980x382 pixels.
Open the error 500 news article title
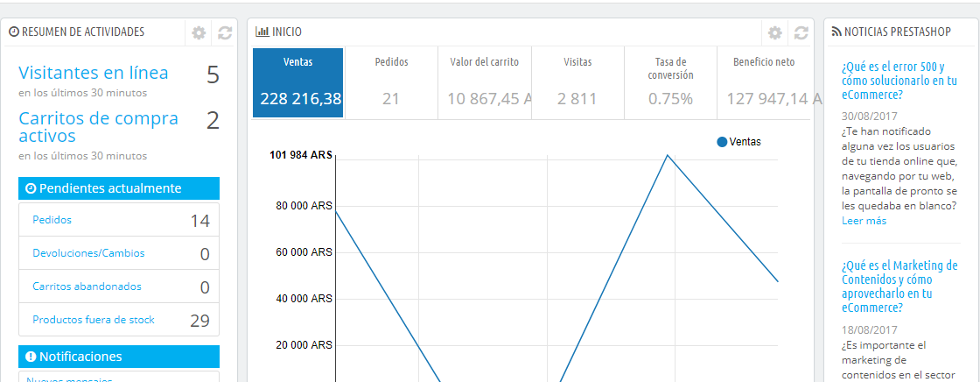[899, 80]
